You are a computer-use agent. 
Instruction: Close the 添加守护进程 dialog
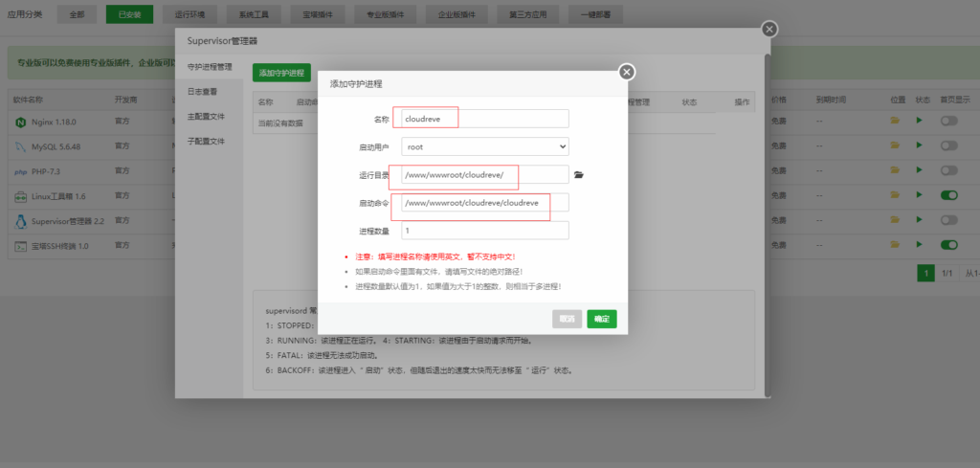pyautogui.click(x=627, y=72)
